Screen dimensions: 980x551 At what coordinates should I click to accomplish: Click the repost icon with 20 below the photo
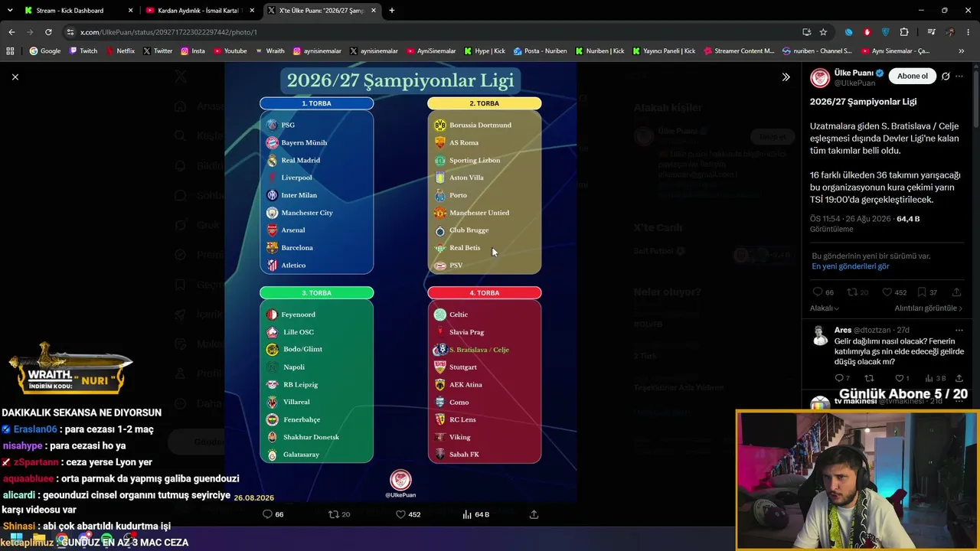click(x=334, y=514)
